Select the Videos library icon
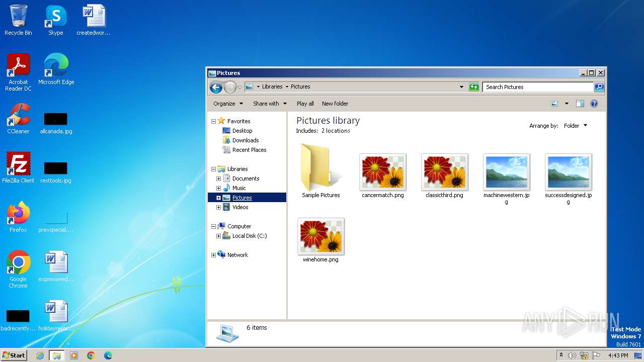644x362 pixels. coord(226,207)
